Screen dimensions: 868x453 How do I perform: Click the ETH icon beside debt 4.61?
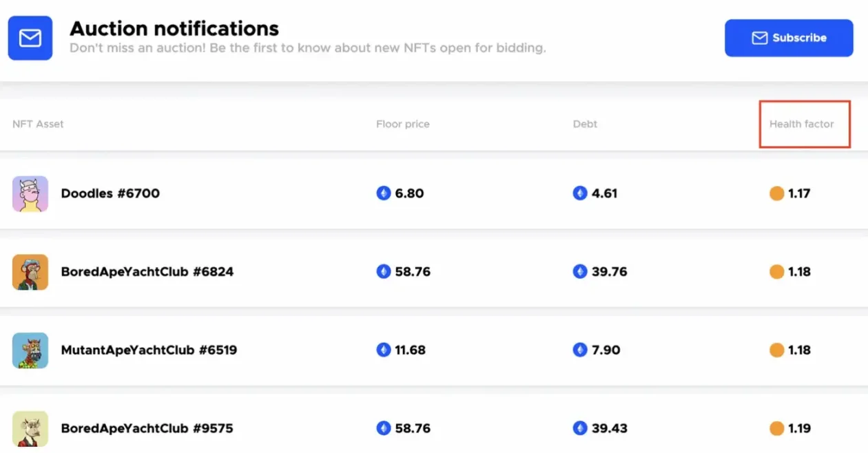pyautogui.click(x=580, y=193)
